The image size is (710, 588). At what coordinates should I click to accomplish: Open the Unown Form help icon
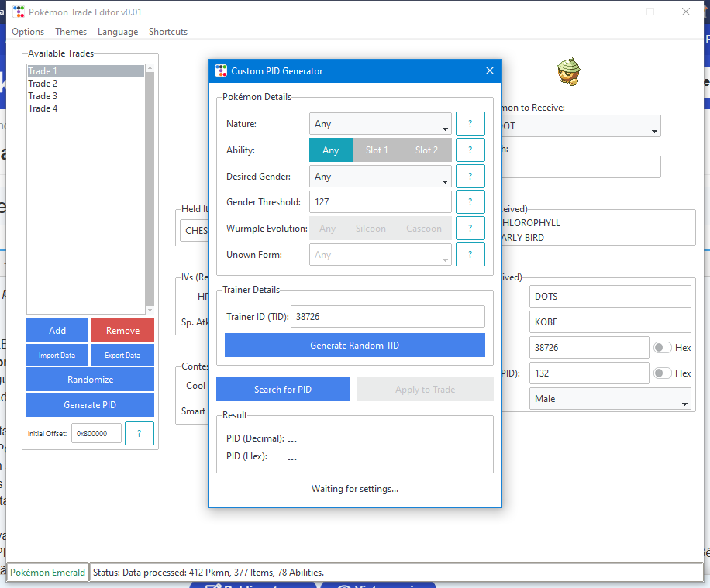click(x=470, y=255)
